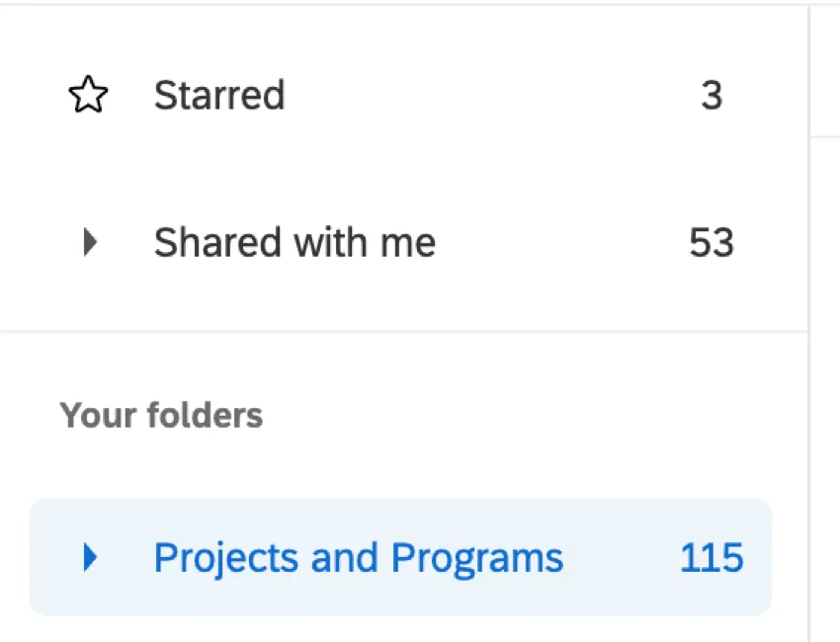Image resolution: width=840 pixels, height=642 pixels.
Task: Click the star icon beside Starred
Action: tap(87, 94)
